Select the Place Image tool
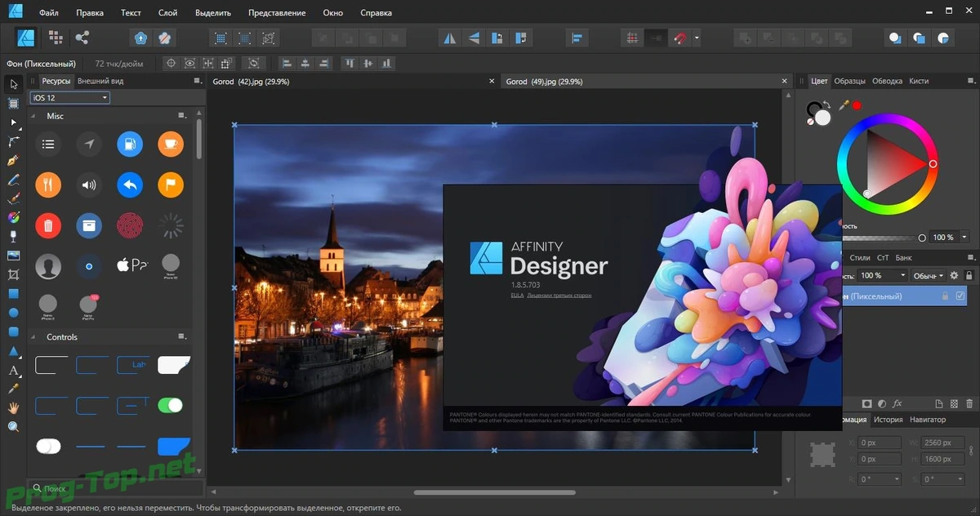 [14, 256]
